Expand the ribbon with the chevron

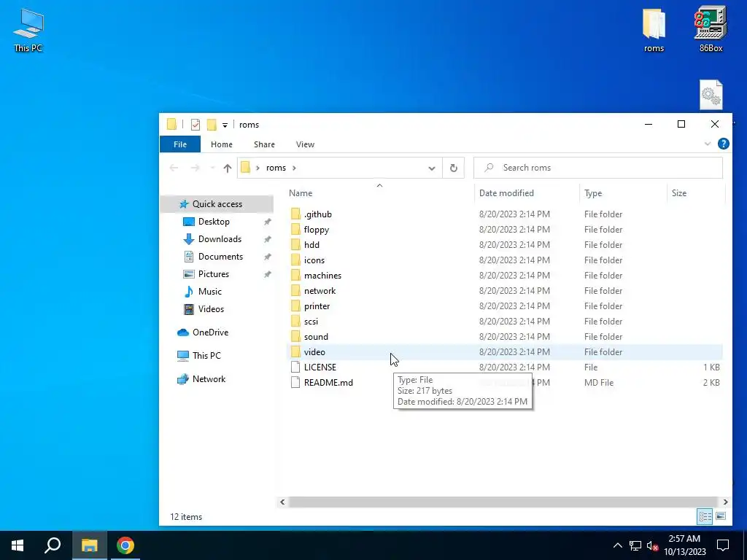click(x=708, y=144)
